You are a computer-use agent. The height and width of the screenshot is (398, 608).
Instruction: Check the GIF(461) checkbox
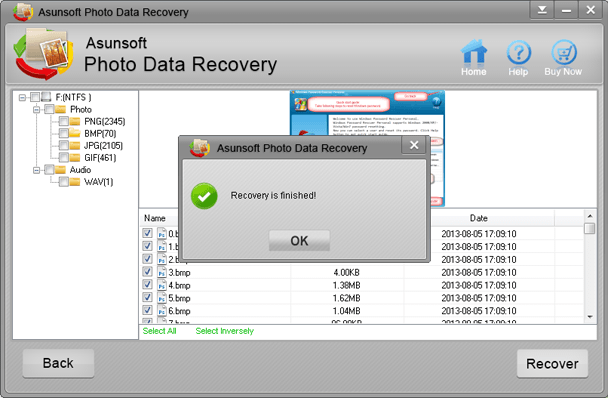click(64, 157)
